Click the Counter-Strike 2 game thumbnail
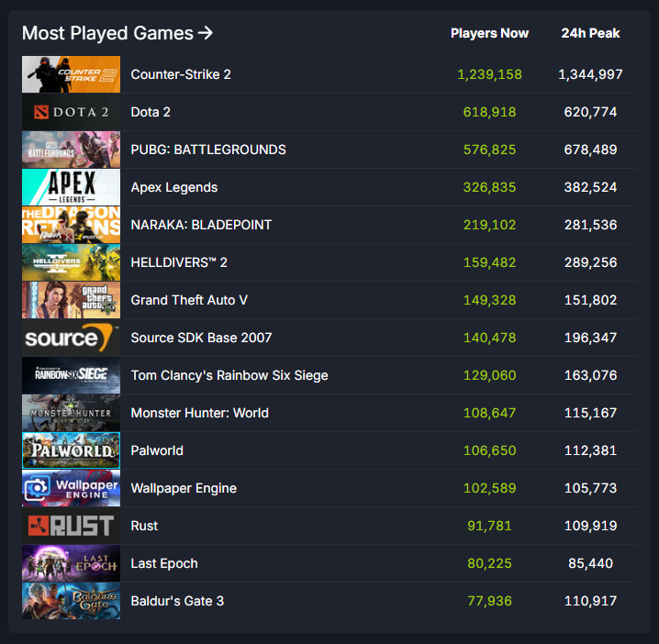 point(71,74)
